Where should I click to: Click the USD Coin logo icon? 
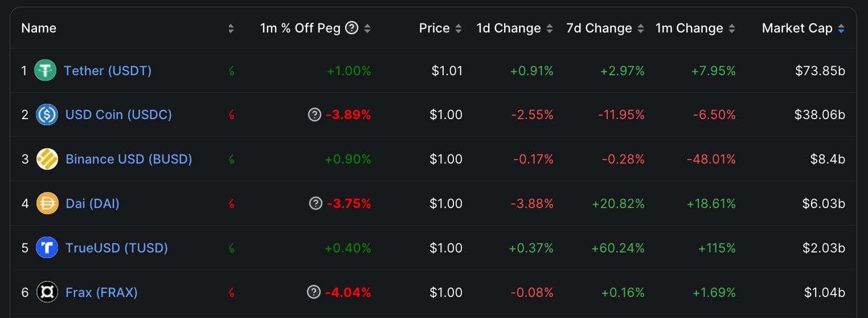coord(47,115)
